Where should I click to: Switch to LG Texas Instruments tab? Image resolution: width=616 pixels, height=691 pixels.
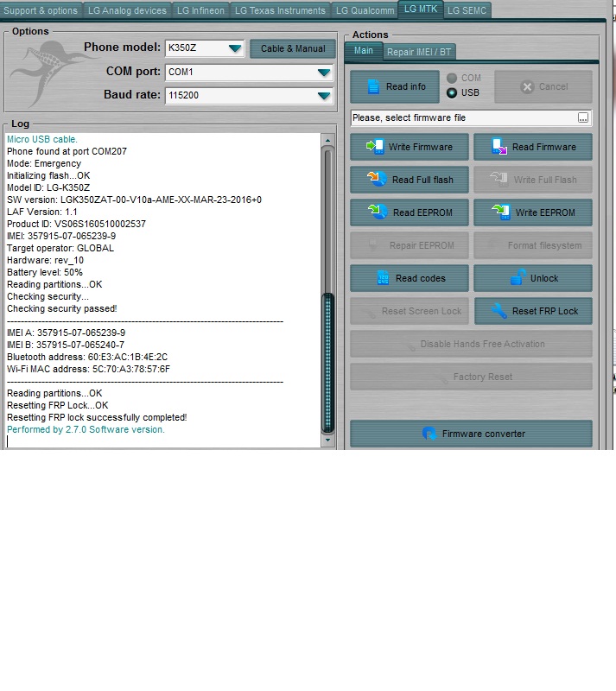280,10
